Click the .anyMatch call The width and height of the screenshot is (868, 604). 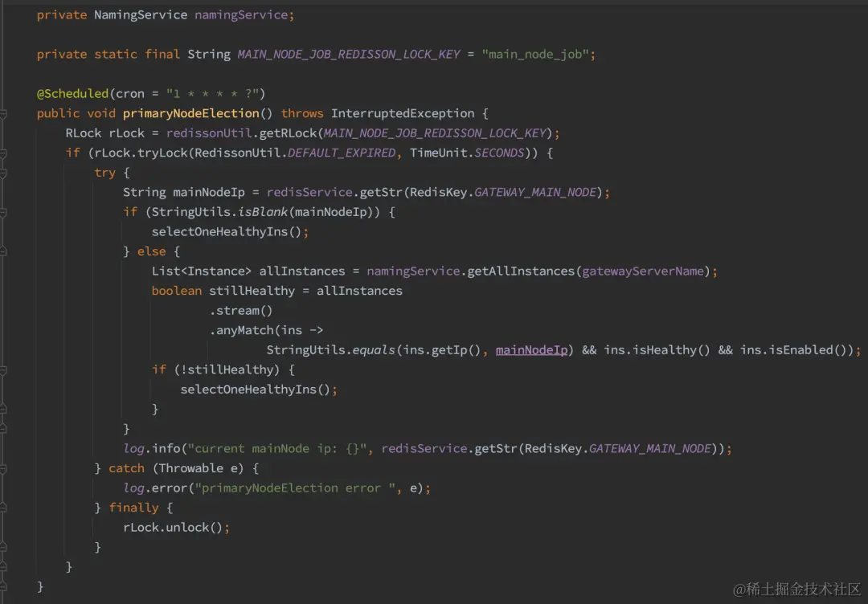click(x=244, y=331)
